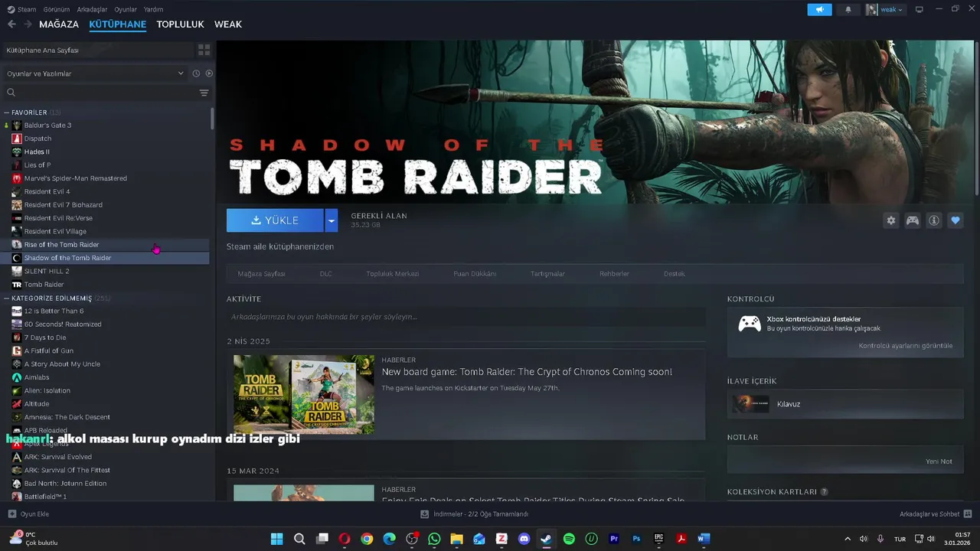Open the Görünüm menu
The height and width of the screenshot is (551, 980).
(57, 9)
